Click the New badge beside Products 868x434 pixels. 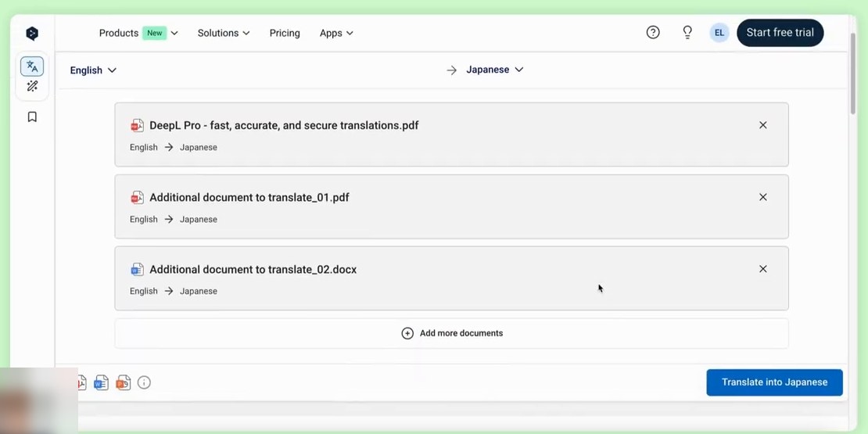pyautogui.click(x=155, y=33)
